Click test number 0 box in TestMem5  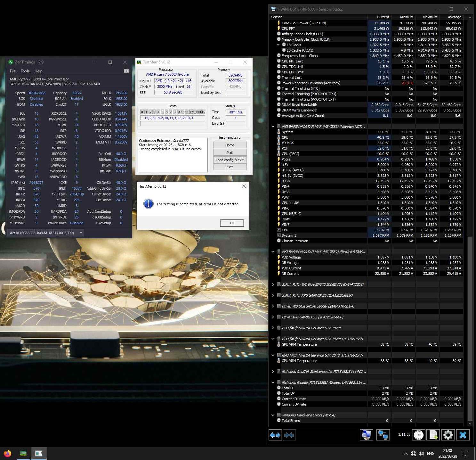click(142, 112)
